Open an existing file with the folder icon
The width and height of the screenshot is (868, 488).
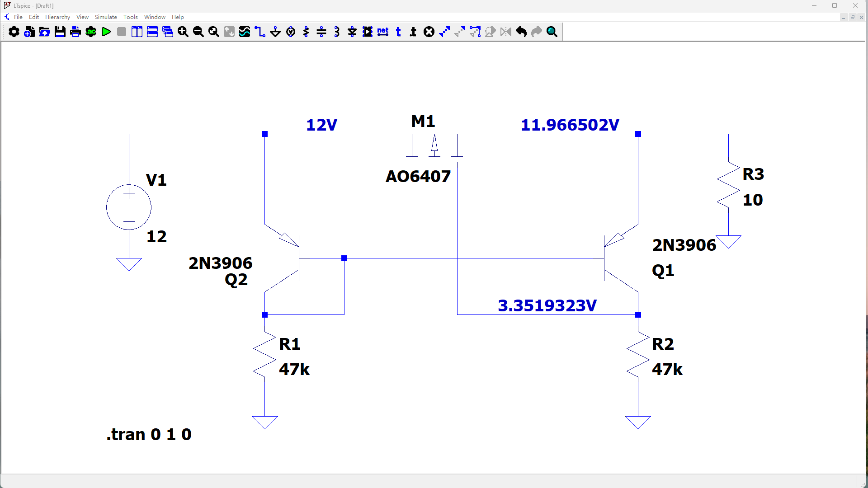[45, 32]
